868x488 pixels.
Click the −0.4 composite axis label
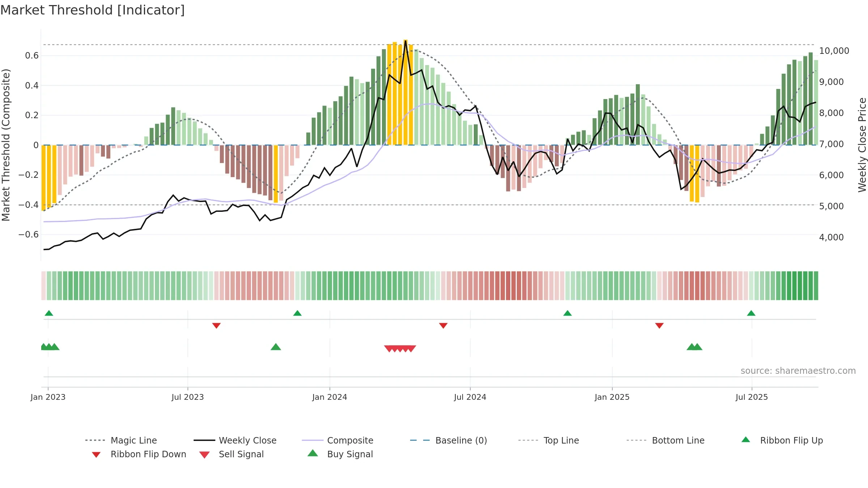[29, 205]
